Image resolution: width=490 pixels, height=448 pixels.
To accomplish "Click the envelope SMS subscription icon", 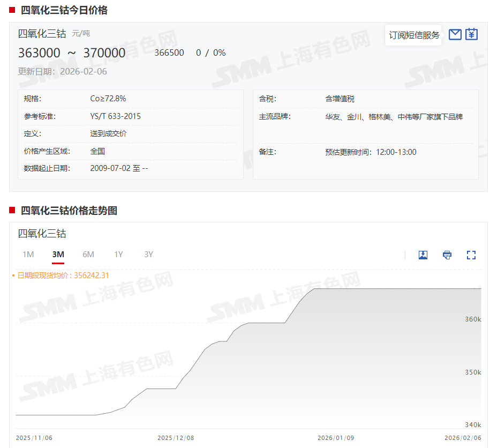I will 455,35.
